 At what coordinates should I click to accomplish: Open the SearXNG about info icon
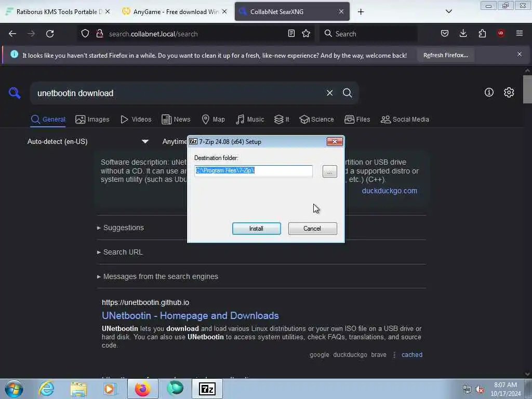pyautogui.click(x=489, y=92)
